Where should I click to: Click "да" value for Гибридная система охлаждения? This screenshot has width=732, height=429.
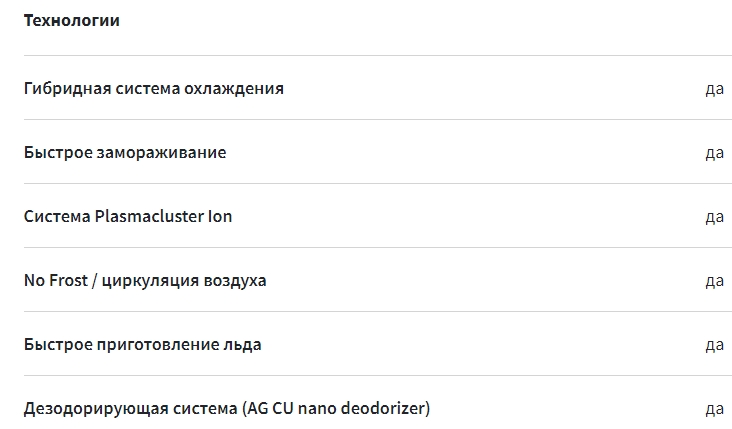[714, 89]
